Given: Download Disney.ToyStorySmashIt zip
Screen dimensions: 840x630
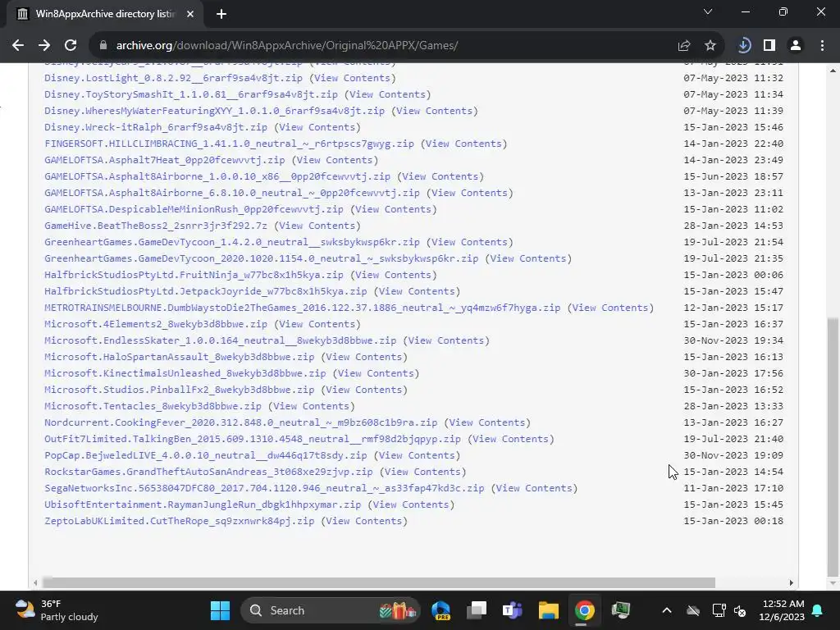Looking at the screenshot, I should (190, 94).
